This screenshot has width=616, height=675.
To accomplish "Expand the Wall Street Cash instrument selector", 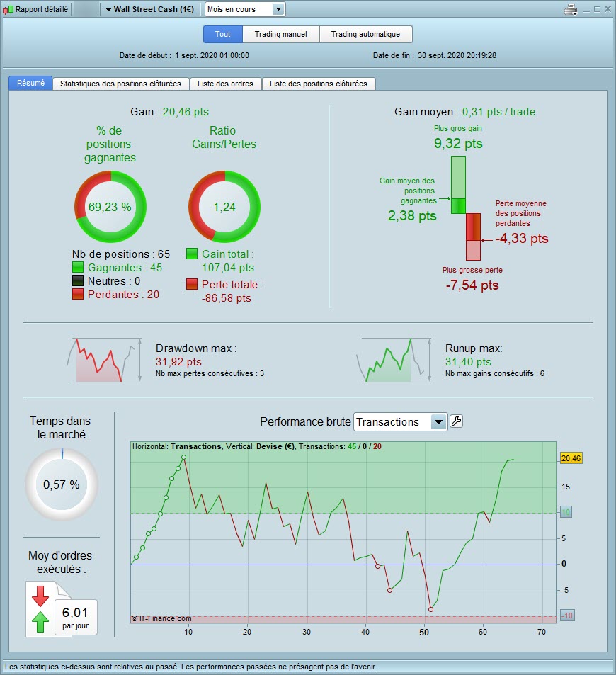I will click(x=150, y=9).
